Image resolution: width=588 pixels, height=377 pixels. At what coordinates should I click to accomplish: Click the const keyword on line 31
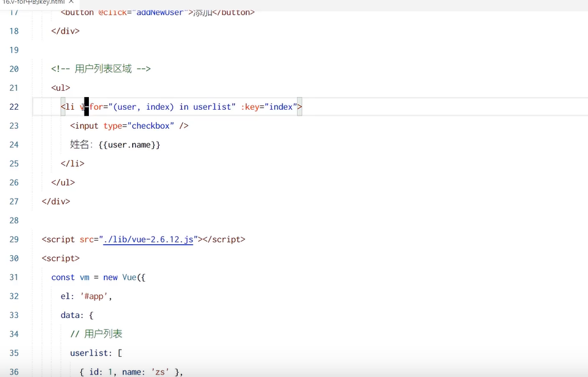63,277
